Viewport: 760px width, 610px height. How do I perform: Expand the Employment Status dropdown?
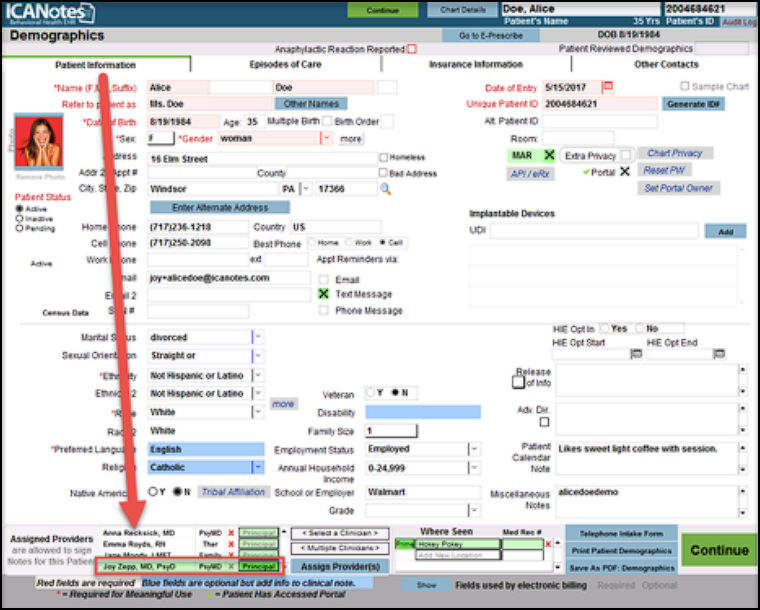[x=474, y=449]
